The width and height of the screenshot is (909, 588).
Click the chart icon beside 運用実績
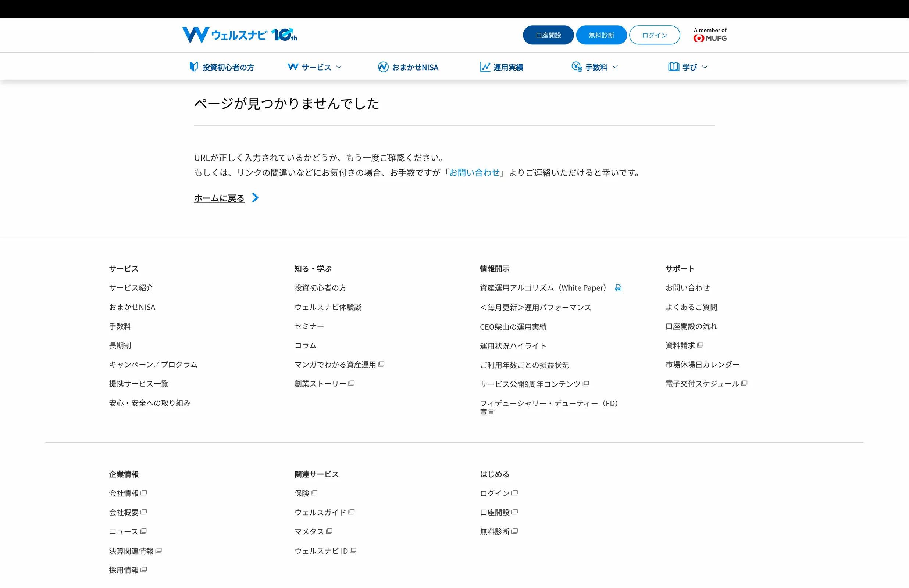485,67
